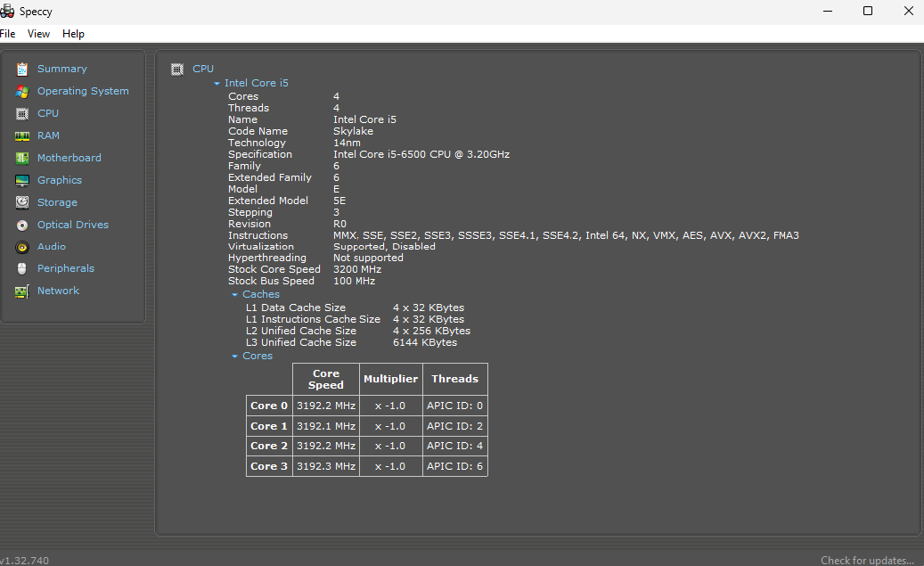Click the 3192.1 MHz cell for Core 1
This screenshot has height=566, width=924.
click(x=326, y=426)
